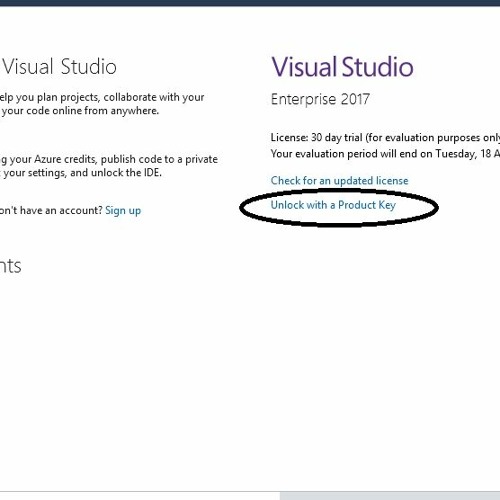Click the Sign up link
Screen dimensions: 500x500
[123, 211]
